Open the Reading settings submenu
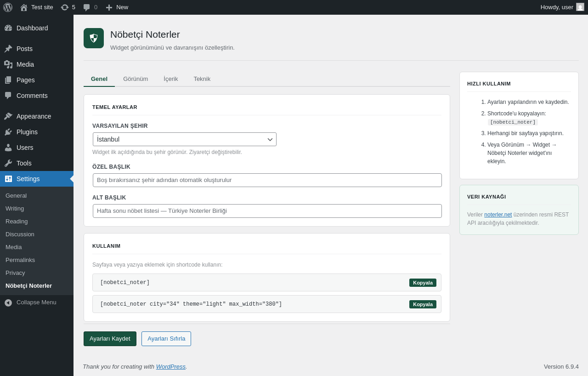 click(17, 221)
